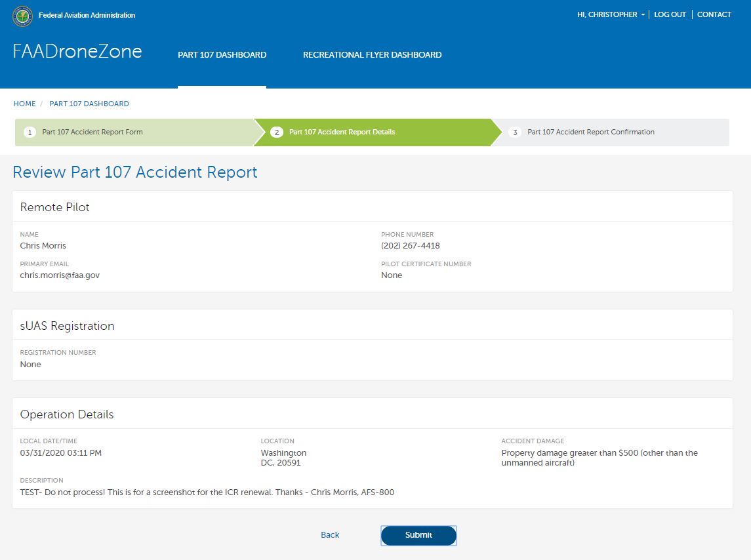Select step 3 Accident Report Confirmation

590,132
